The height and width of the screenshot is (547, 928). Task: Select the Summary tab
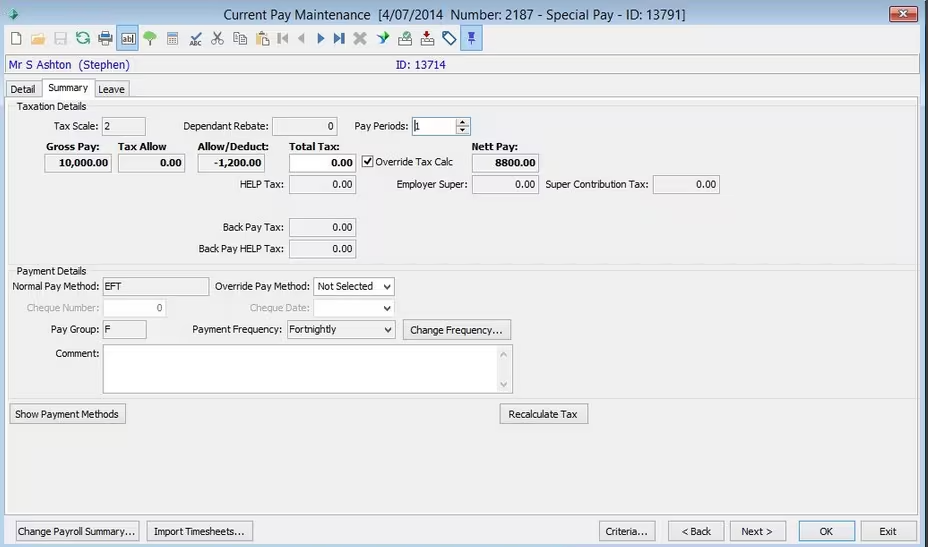pos(68,88)
